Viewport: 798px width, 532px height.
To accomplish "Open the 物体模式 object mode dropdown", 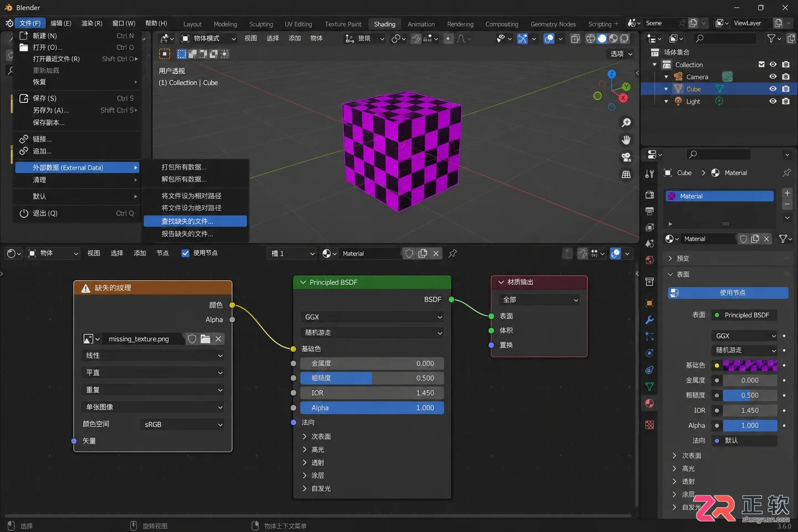I will click(x=208, y=39).
